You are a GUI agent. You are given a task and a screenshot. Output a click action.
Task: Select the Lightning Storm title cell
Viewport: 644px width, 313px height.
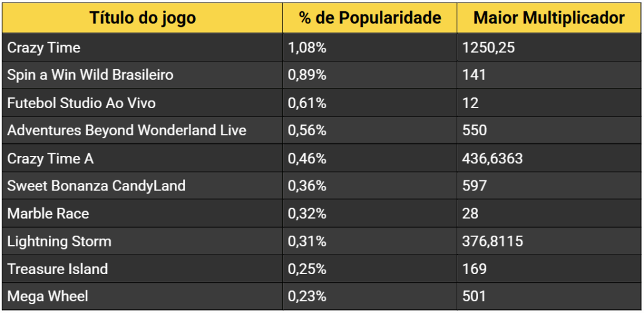[59, 241]
